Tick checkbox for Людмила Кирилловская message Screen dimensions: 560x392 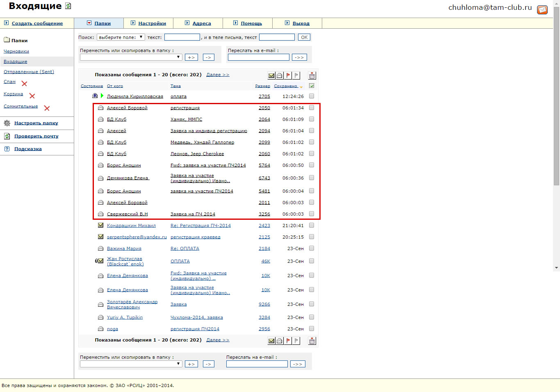coord(312,96)
